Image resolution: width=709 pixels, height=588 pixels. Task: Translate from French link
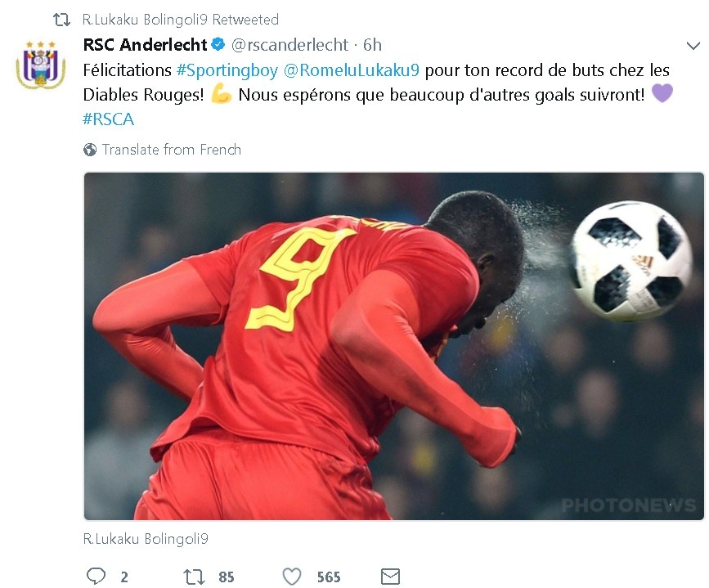click(x=172, y=150)
